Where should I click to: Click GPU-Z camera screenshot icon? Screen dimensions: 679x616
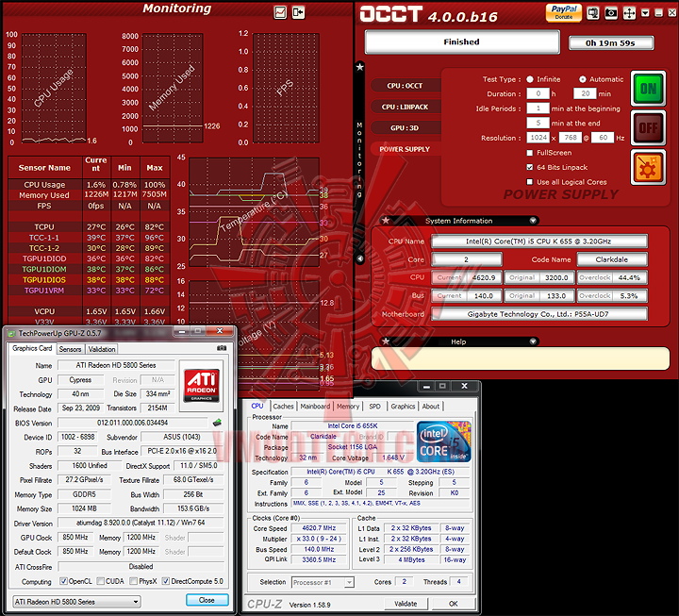click(x=222, y=348)
